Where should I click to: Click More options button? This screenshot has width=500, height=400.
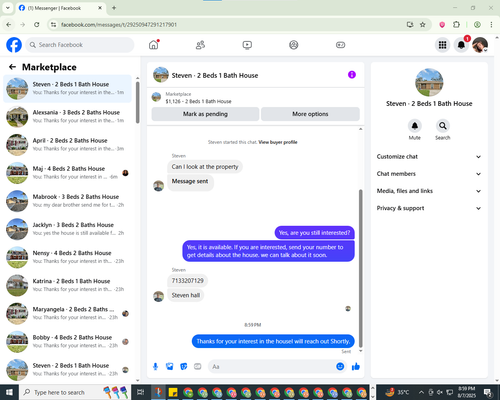(x=310, y=114)
